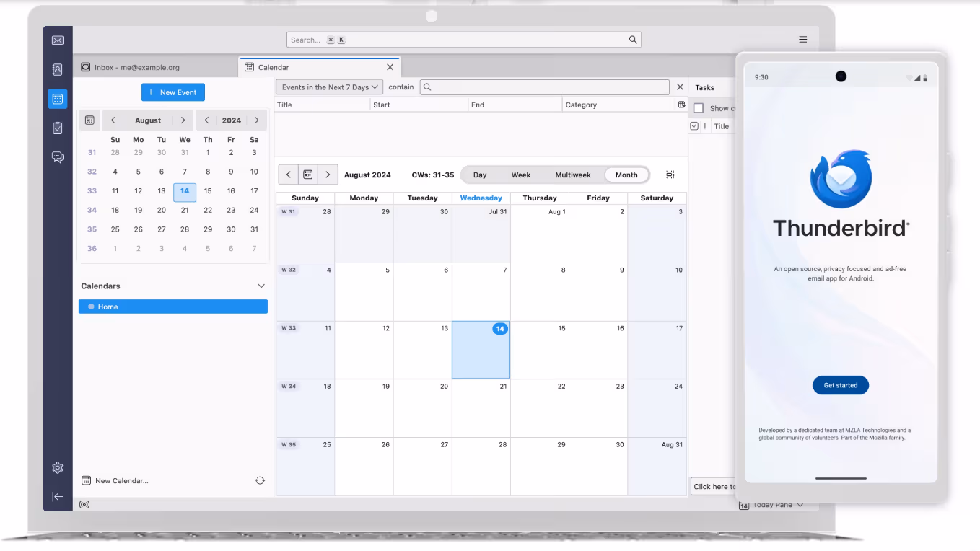Select the Multiweek view tab
Image resolution: width=980 pixels, height=551 pixels.
(x=572, y=175)
